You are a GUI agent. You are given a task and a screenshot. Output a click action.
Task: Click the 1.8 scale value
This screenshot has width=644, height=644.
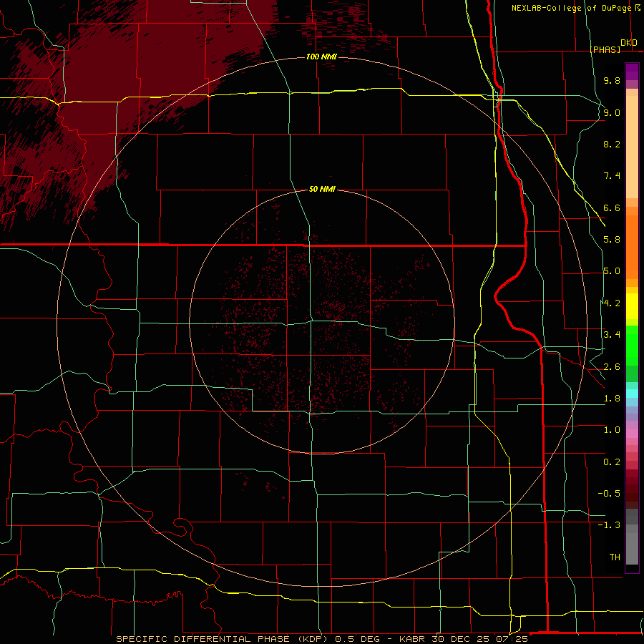(x=612, y=399)
